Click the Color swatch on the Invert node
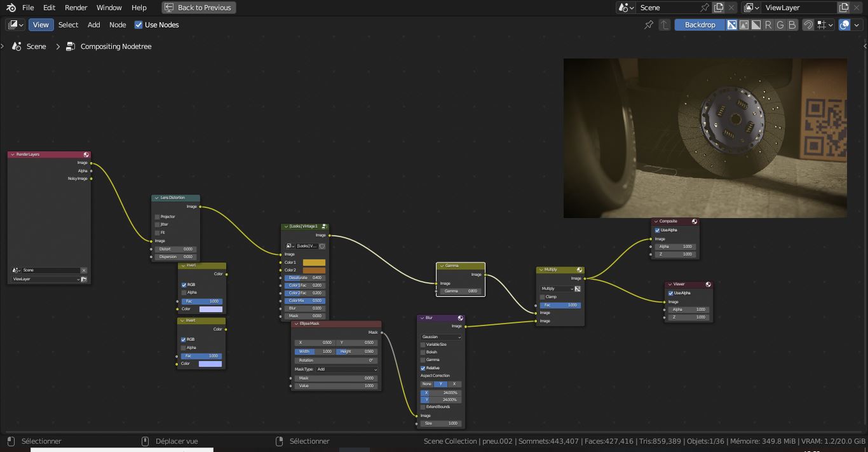The width and height of the screenshot is (868, 452). 211,309
